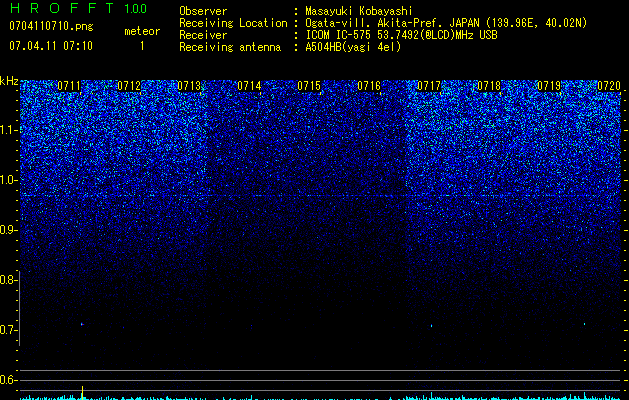Image resolution: width=629 pixels, height=400 pixels.
Task: Click the 0.9 kHz axis label
Action: pyautogui.click(x=8, y=230)
